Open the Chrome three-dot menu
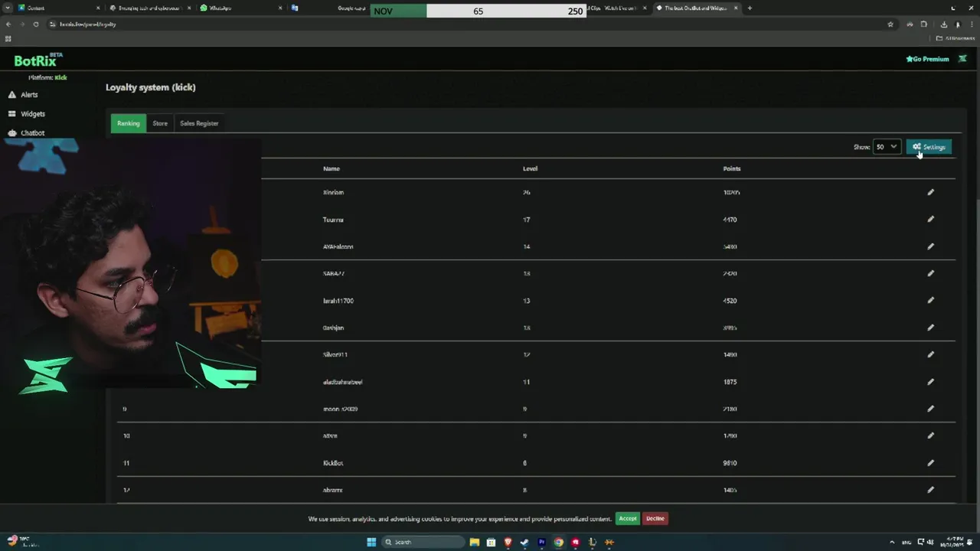Image resolution: width=980 pixels, height=551 pixels. tap(970, 24)
